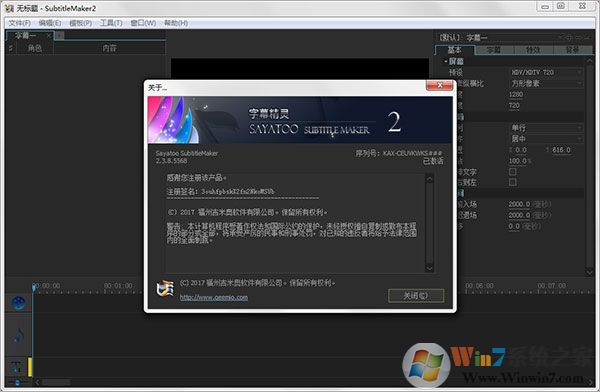The image size is (600, 392).
Task: Click the X position field 0.0
Action: click(x=521, y=150)
